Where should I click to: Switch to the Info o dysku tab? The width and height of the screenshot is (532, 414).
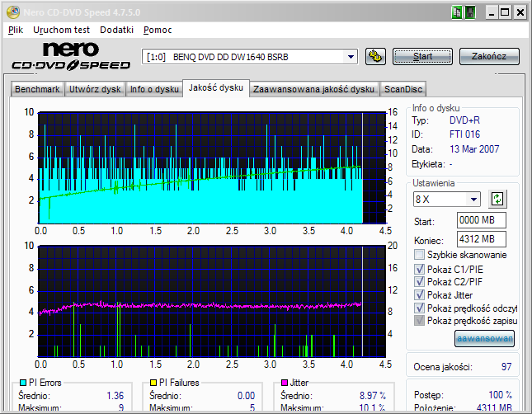(154, 89)
